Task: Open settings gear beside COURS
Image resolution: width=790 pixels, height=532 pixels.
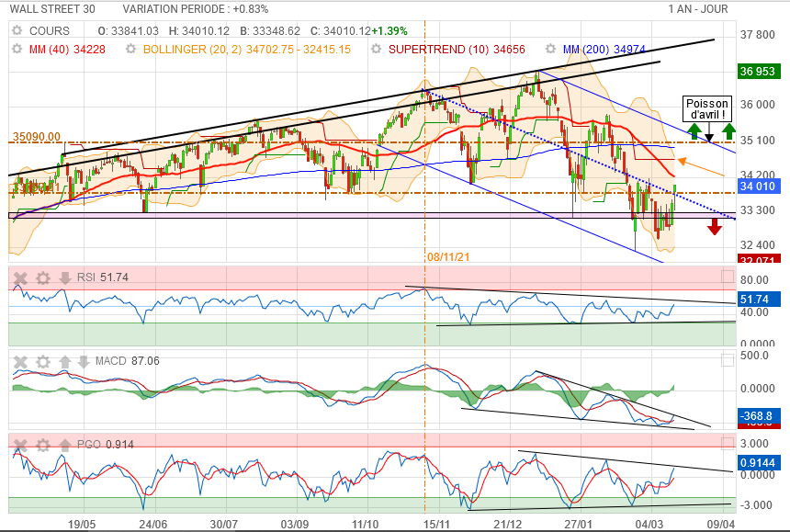Action: 17,30
